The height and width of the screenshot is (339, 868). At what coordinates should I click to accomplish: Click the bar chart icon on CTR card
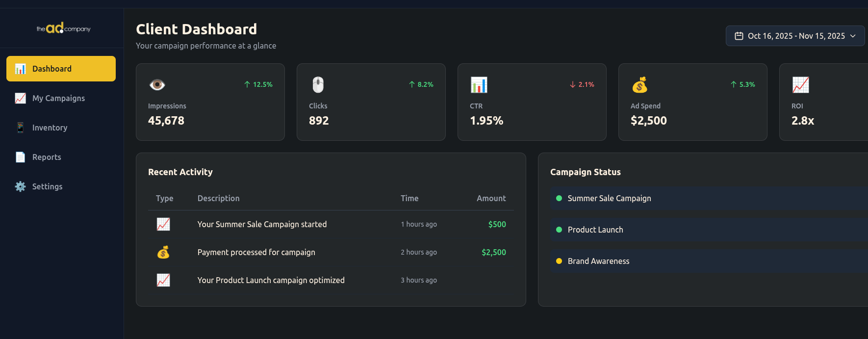tap(479, 85)
